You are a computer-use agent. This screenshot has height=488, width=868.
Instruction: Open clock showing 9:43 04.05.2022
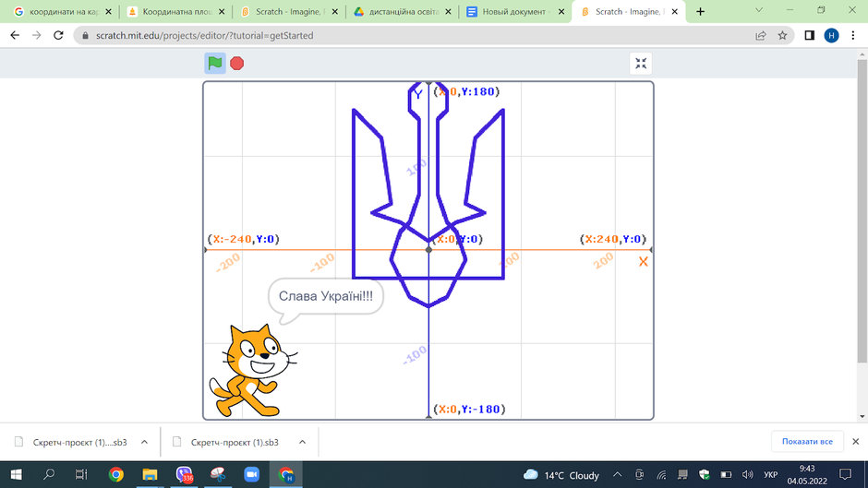pyautogui.click(x=807, y=475)
